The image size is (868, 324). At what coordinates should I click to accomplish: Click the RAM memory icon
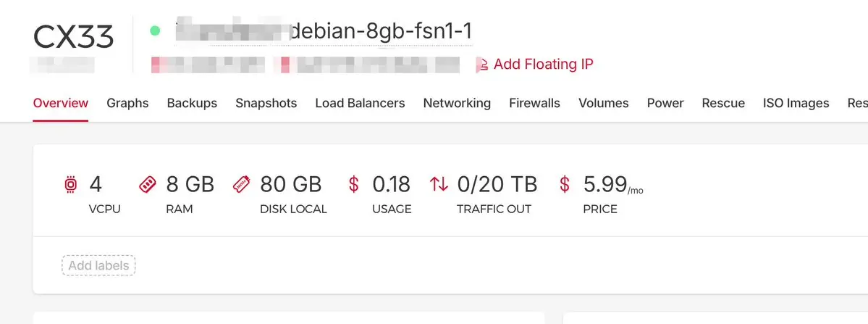(x=147, y=185)
